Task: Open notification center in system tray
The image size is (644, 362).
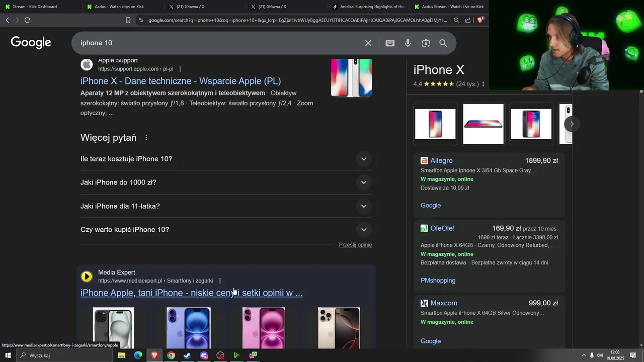Action: coord(633,355)
